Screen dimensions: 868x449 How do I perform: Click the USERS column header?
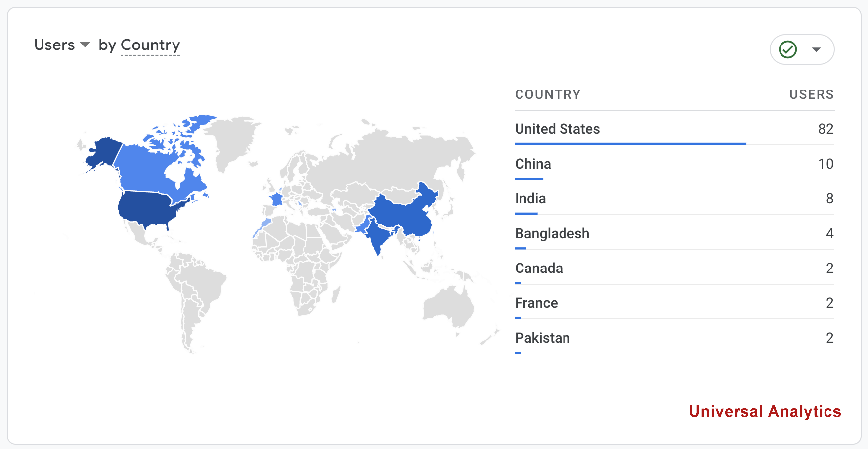tap(811, 94)
